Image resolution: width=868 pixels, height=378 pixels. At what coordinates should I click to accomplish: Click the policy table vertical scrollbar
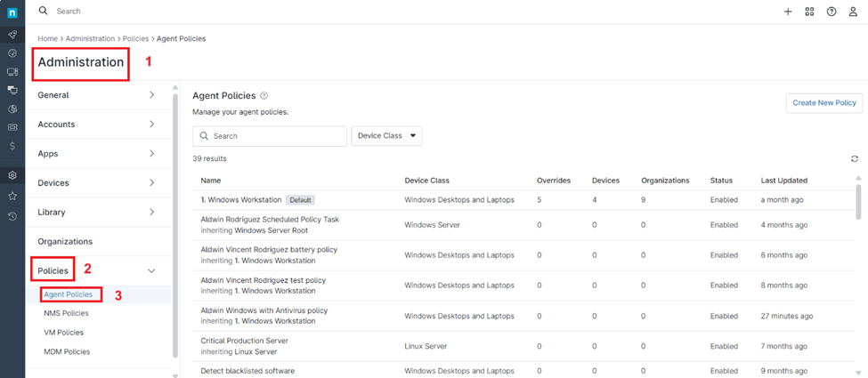858,202
